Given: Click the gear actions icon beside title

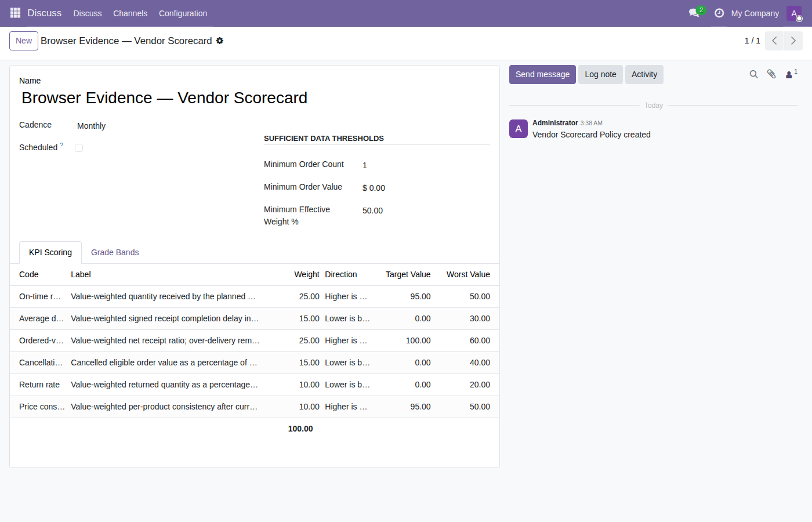Looking at the screenshot, I should pos(220,41).
